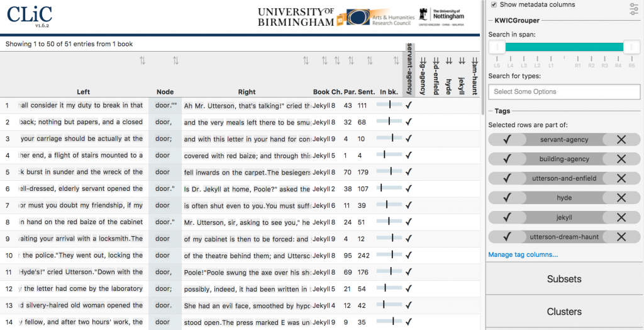This screenshot has width=644, height=330.
Task: Expand the Subsets panel
Action: (x=564, y=279)
